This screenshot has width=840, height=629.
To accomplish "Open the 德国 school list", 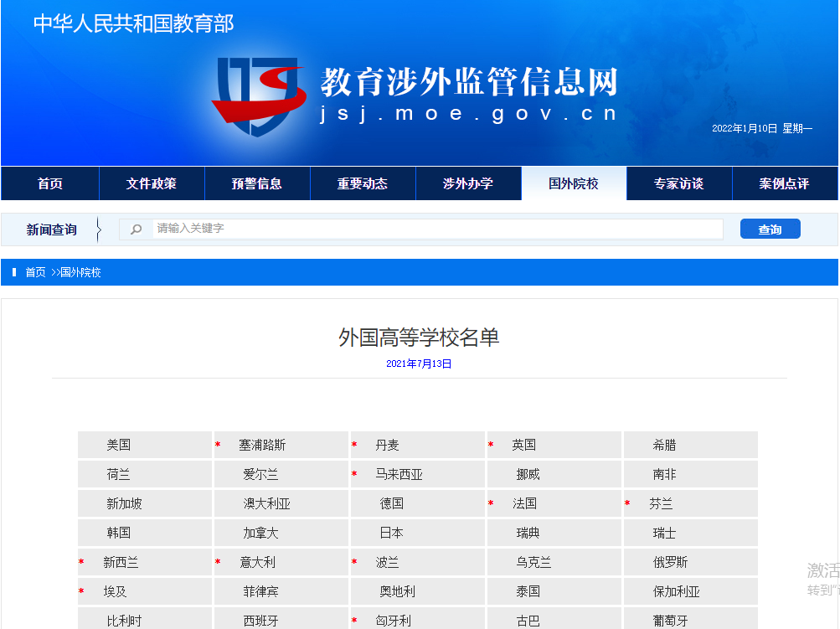I will 392,503.
